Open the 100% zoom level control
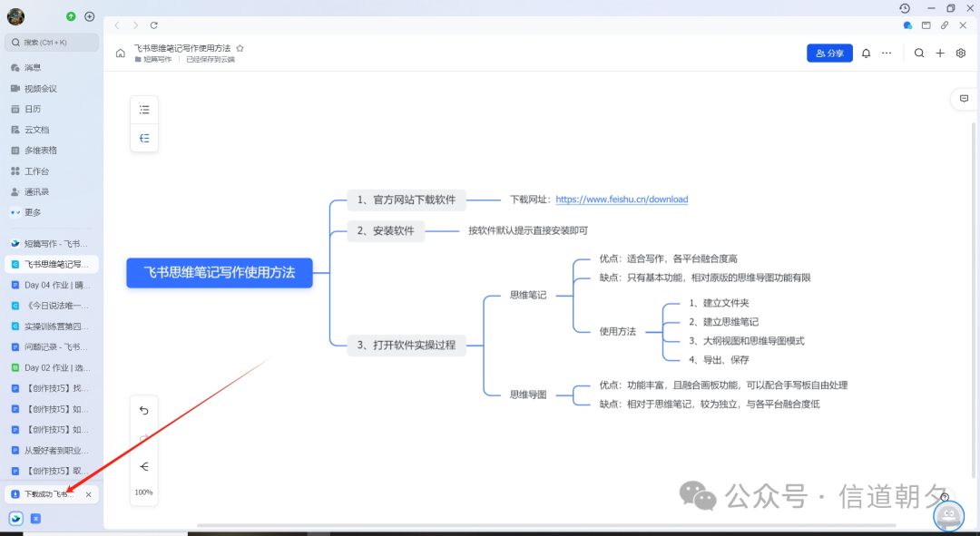 click(143, 492)
